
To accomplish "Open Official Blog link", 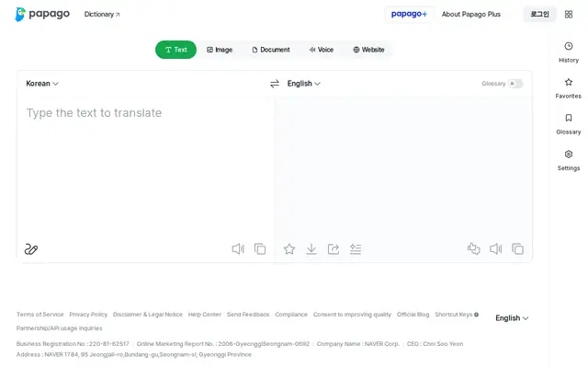I will (413, 315).
